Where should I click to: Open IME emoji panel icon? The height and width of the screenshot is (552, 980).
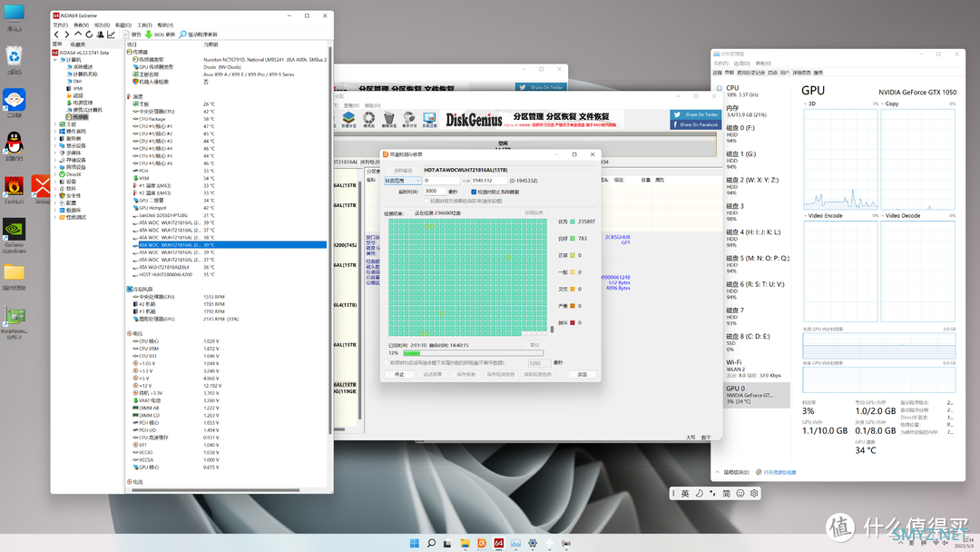tap(740, 493)
